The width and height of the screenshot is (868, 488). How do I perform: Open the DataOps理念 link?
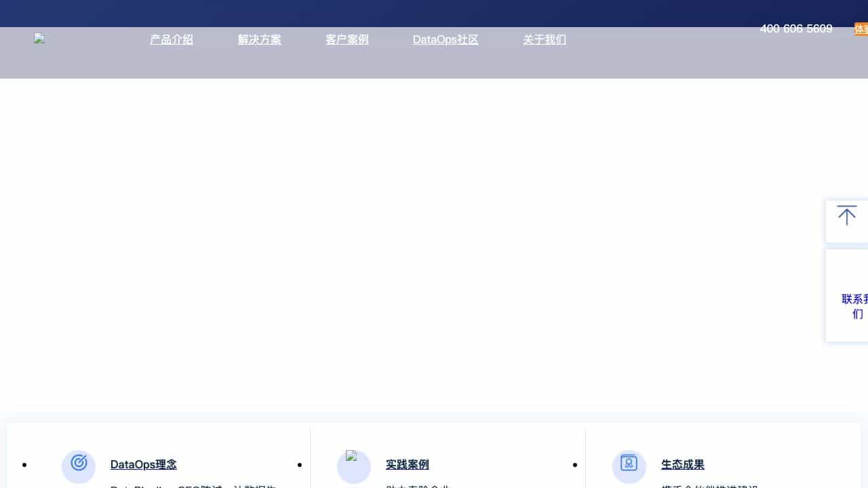143,464
